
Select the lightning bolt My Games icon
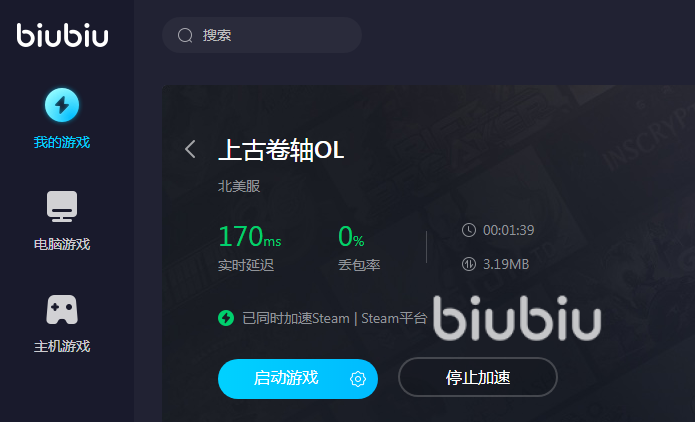(62, 105)
